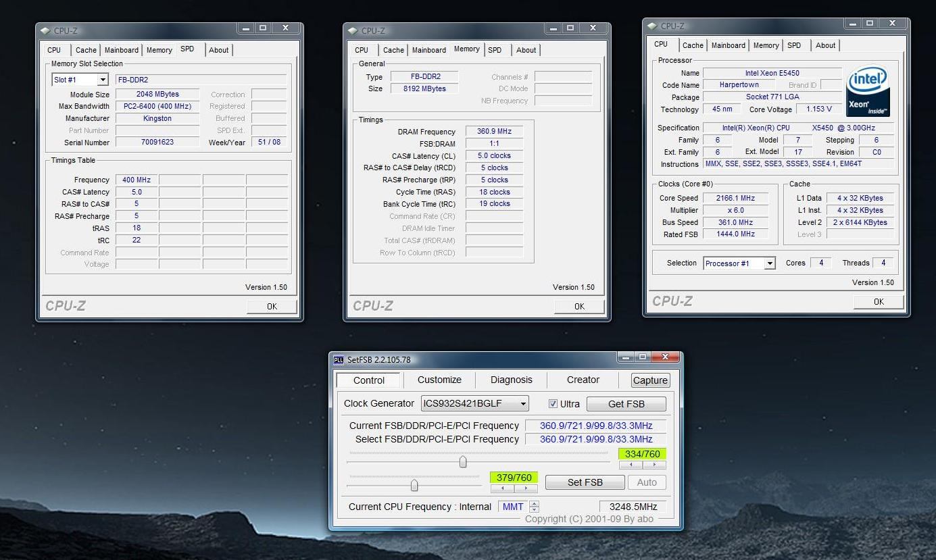Click the lower FSB slider handle
Image resolution: width=936 pixels, height=560 pixels.
[414, 485]
